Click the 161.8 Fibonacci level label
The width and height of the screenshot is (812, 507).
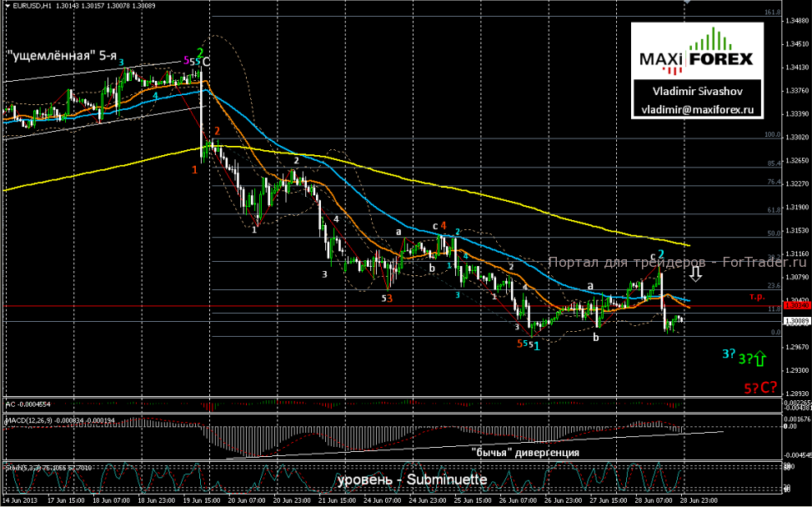coord(771,13)
